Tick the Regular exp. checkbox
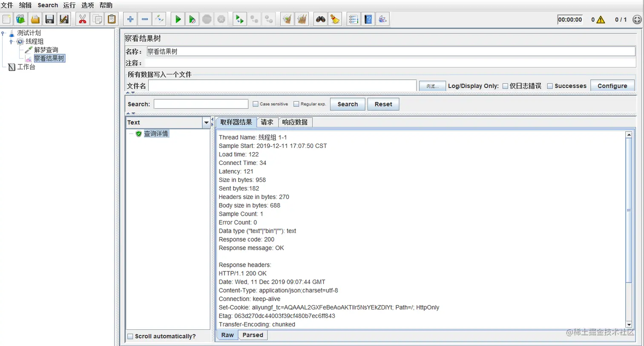 (x=296, y=104)
